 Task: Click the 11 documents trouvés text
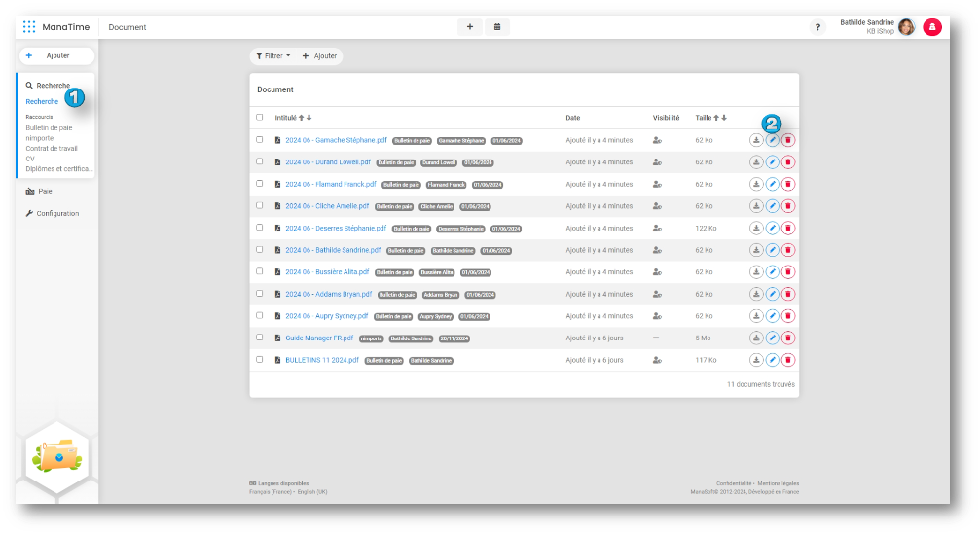pos(761,385)
